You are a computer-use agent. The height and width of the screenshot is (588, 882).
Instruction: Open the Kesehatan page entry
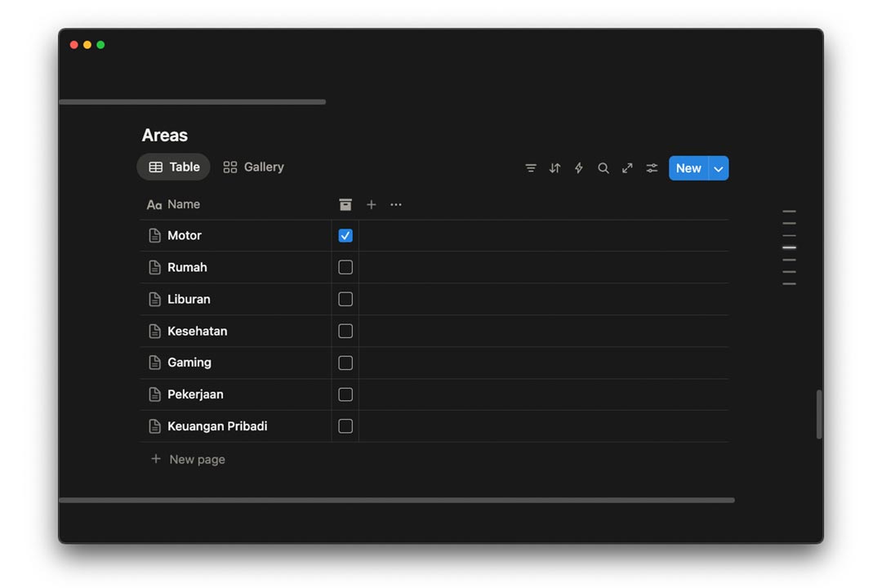point(197,331)
